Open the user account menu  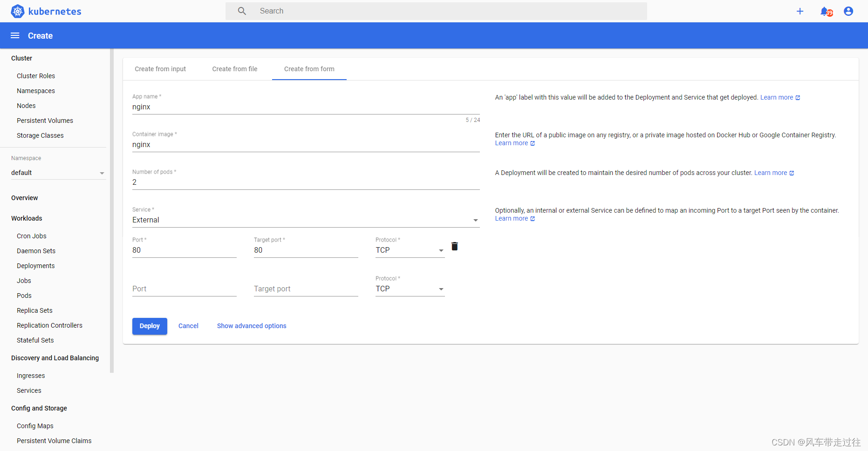coord(848,11)
